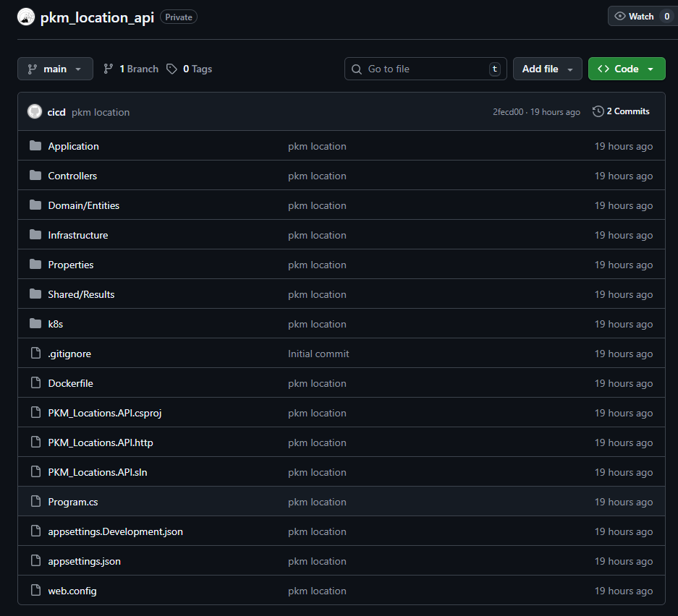Expand the Add file dropdown
The image size is (678, 616).
coord(547,69)
